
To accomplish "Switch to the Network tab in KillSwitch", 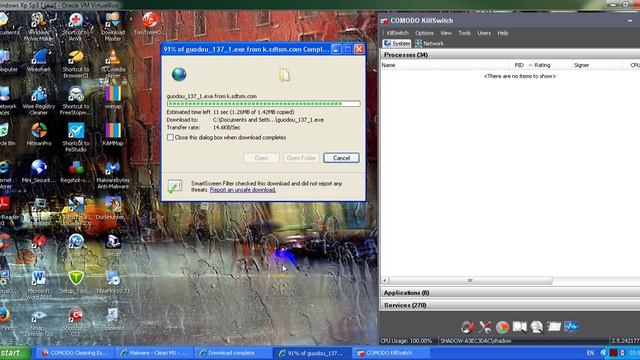I will pyautogui.click(x=429, y=43).
